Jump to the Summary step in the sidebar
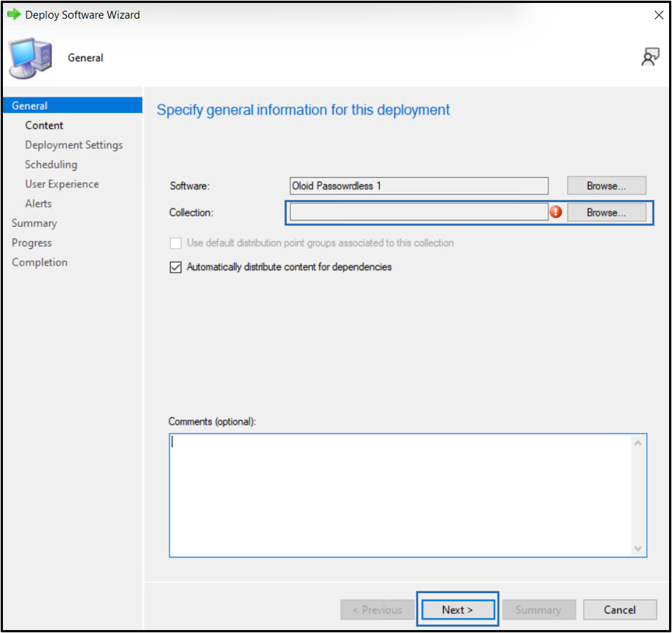This screenshot has width=672, height=633. coord(34,223)
